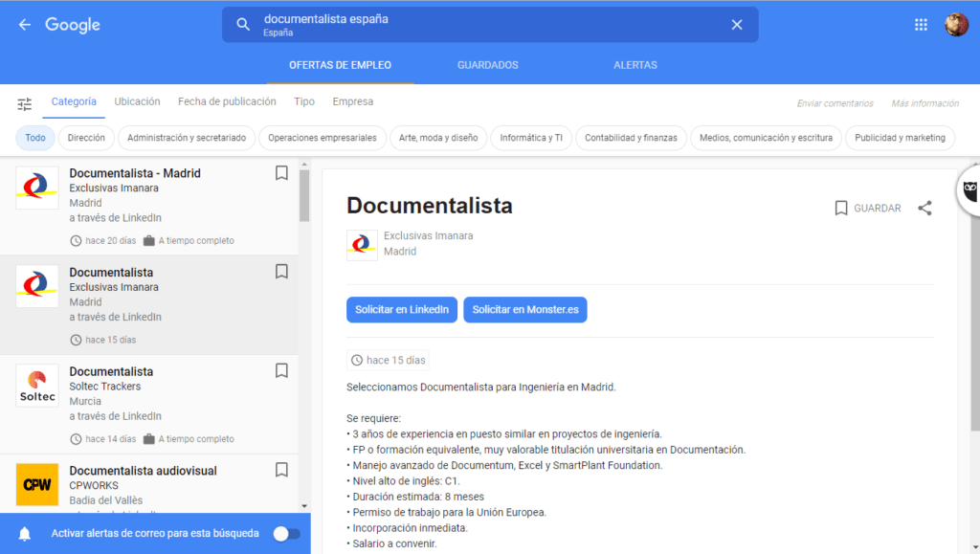Image resolution: width=980 pixels, height=554 pixels.
Task: Click the job list scrollbar down arrow
Action: 304,506
